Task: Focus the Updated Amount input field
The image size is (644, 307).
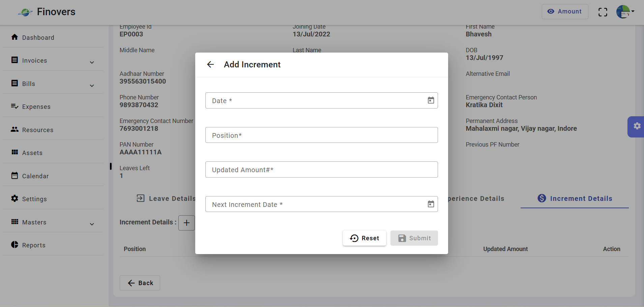Action: [x=322, y=170]
